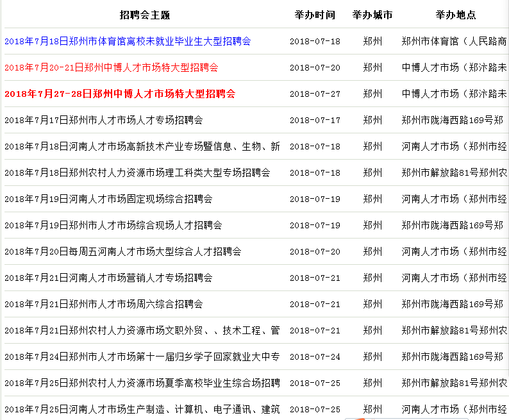Image resolution: width=509 pixels, height=420 pixels.
Task: Open the 2018年7月20-21日郑州中博人才市场特大型招聘会 link
Action: (x=112, y=67)
